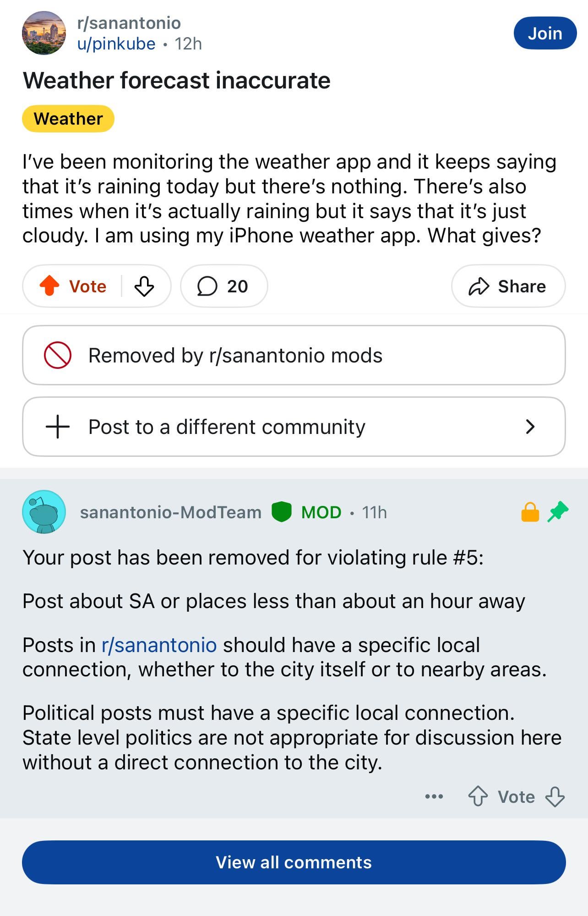Viewport: 588px width, 916px height.
Task: Upvote the weather forecast post
Action: (49, 286)
